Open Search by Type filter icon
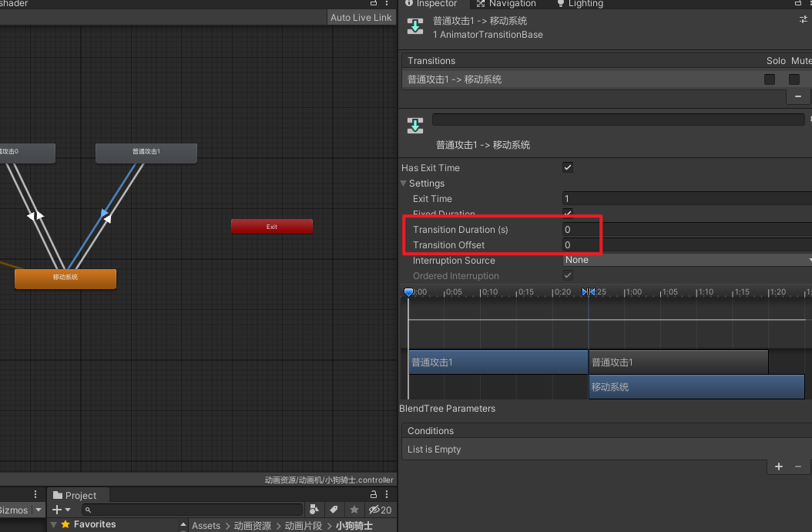 tap(314, 510)
